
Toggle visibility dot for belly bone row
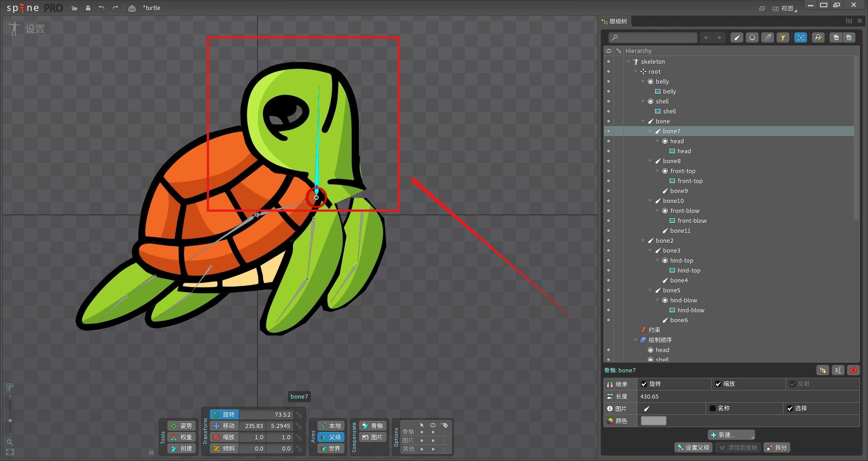pos(609,81)
